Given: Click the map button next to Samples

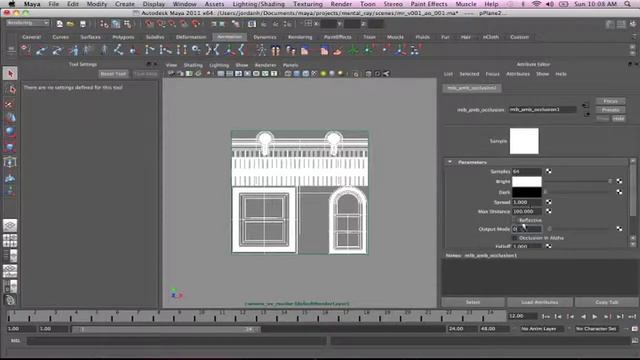Looking at the screenshot, I should pos(549,171).
